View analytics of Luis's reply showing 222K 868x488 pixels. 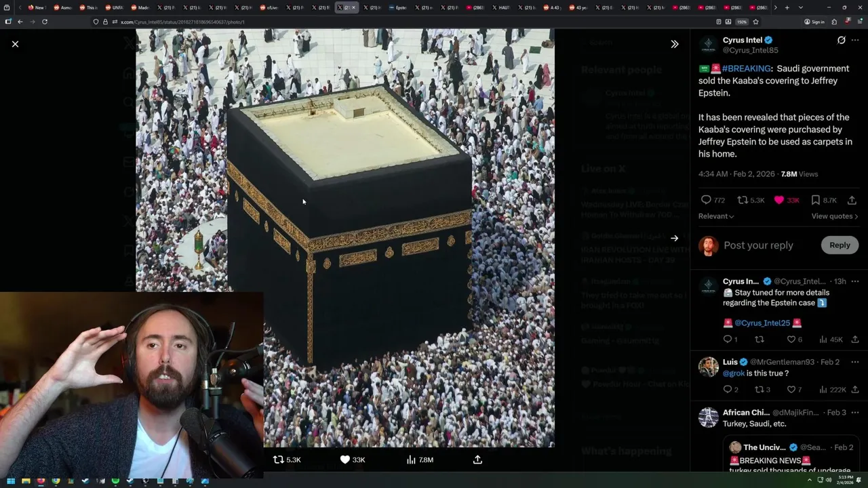coord(832,390)
